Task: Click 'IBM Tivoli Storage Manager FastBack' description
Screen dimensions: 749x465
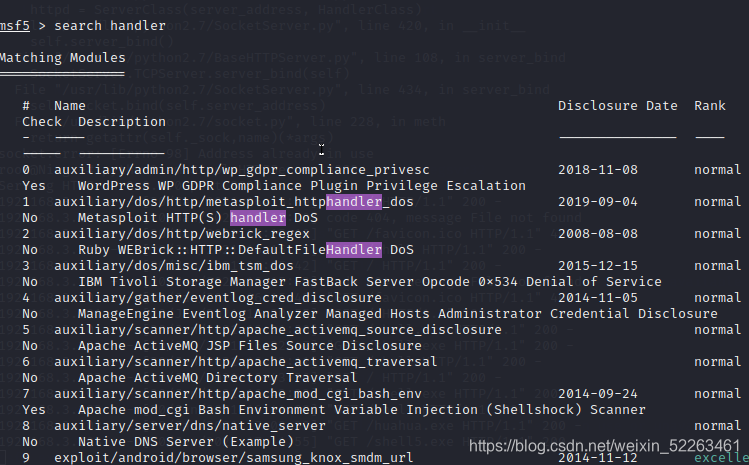Action: (370, 282)
